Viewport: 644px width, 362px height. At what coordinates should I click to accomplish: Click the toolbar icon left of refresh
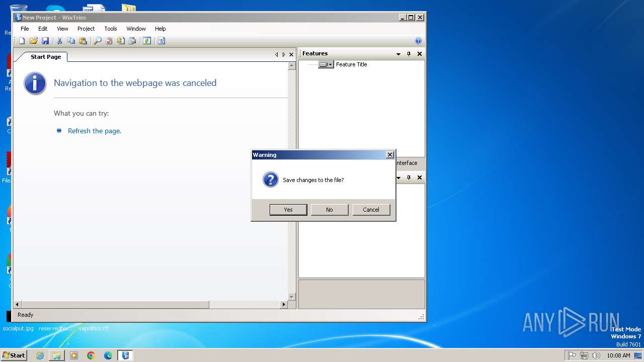pyautogui.click(x=132, y=41)
